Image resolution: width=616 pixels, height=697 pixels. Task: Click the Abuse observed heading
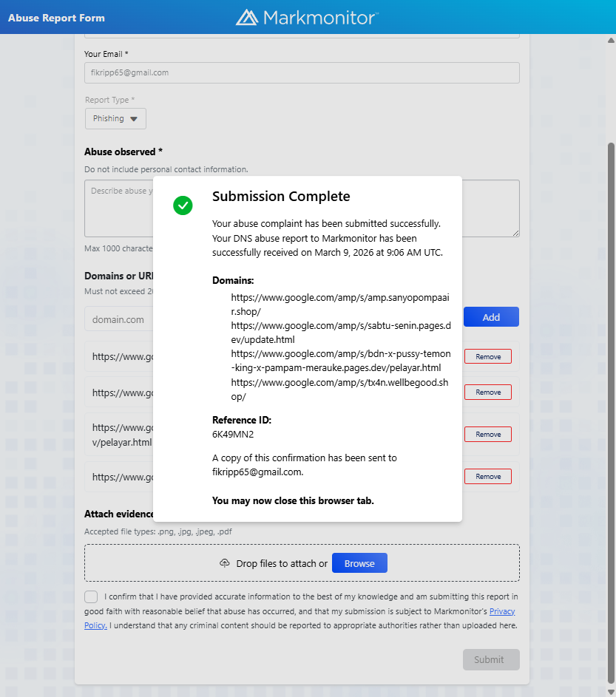click(123, 152)
